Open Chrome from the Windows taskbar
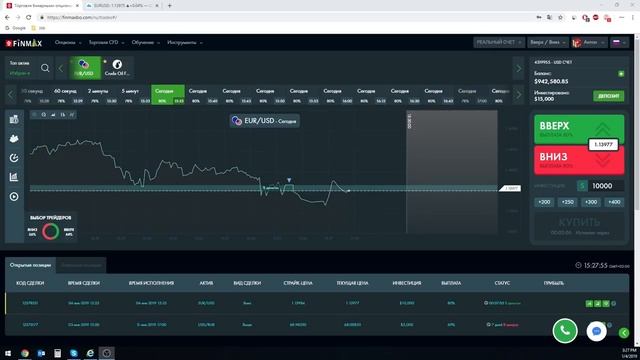640x360 pixels. click(25, 353)
